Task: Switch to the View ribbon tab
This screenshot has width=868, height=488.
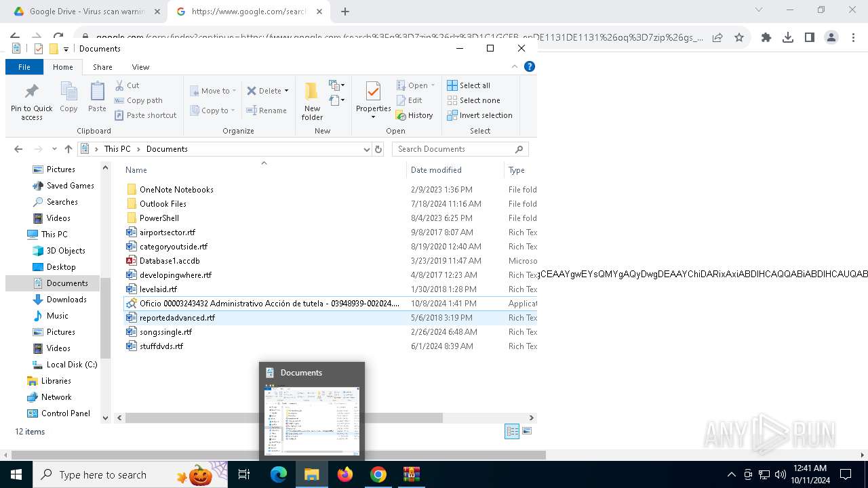Action: coord(140,67)
